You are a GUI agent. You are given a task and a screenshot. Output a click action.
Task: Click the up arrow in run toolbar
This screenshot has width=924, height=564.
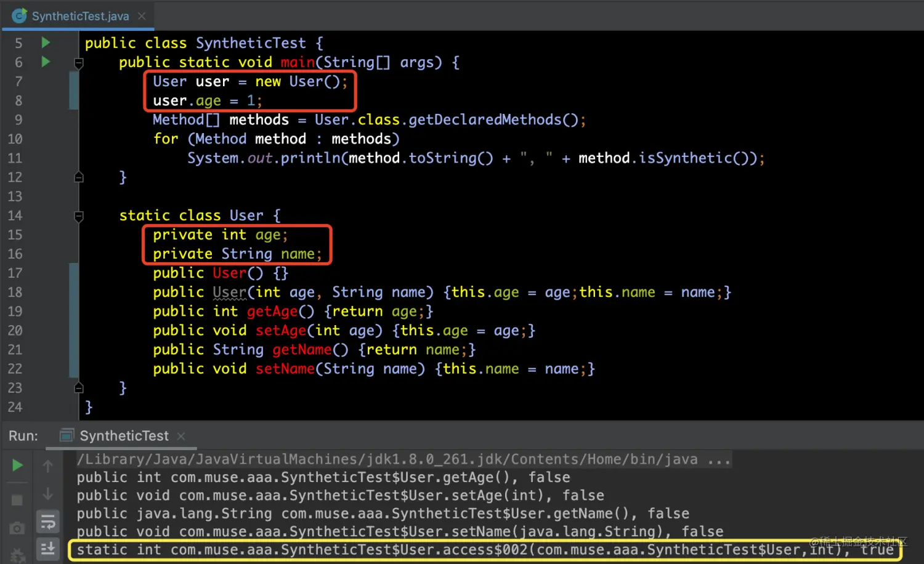point(47,466)
